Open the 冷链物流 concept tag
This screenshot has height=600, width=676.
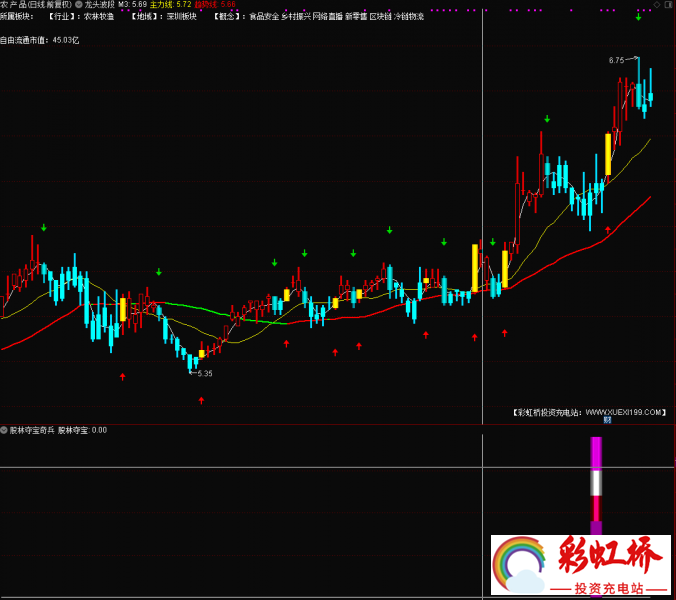pyautogui.click(x=410, y=17)
